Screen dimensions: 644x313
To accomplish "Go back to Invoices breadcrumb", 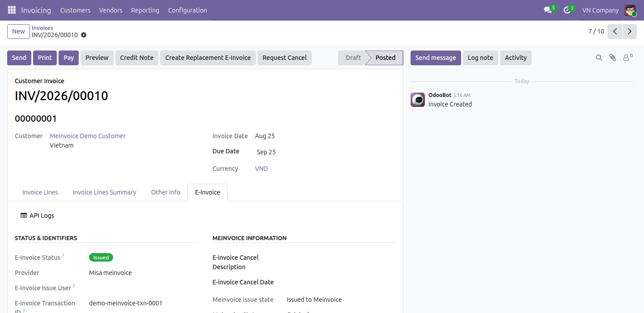I will point(42,28).
